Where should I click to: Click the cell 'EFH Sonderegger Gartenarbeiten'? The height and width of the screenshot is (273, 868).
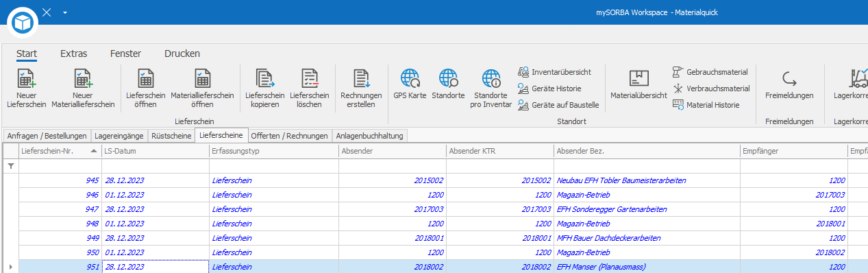(647, 209)
